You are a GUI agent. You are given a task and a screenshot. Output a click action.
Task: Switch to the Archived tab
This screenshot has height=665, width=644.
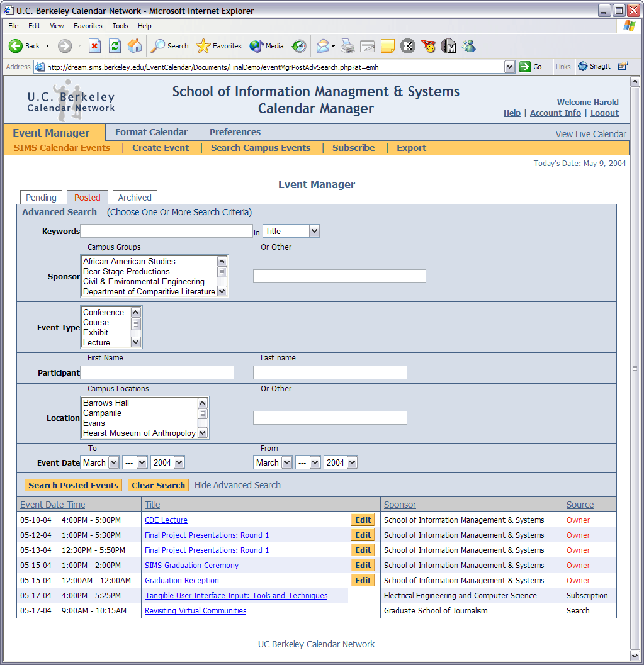click(135, 198)
